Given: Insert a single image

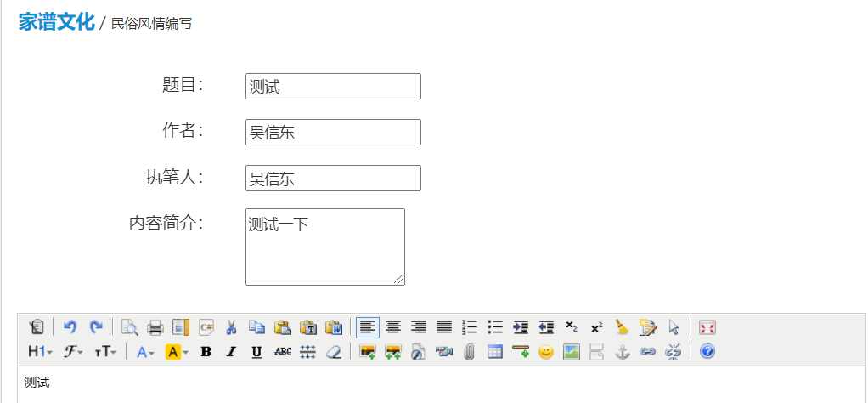Looking at the screenshot, I should (x=368, y=351).
